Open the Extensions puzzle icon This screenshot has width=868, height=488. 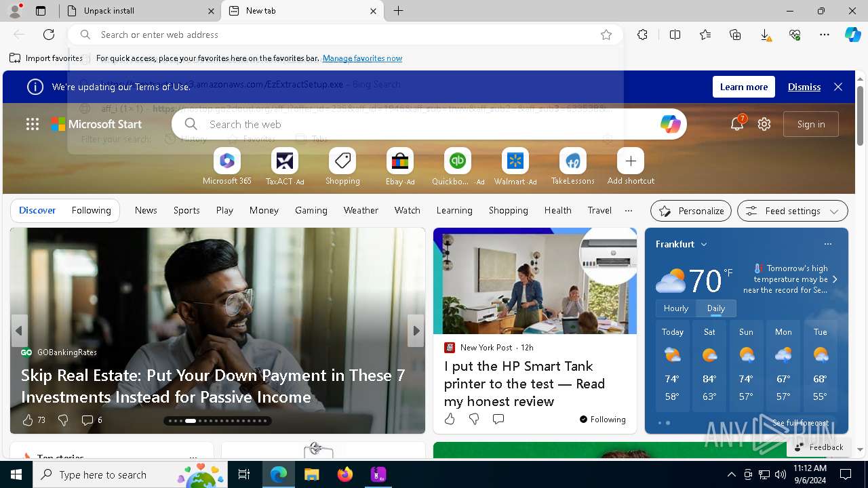tap(642, 35)
